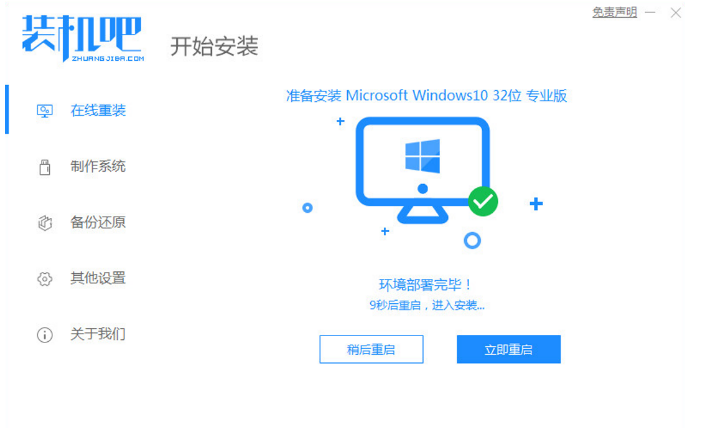Minimize the installer window

(x=650, y=13)
